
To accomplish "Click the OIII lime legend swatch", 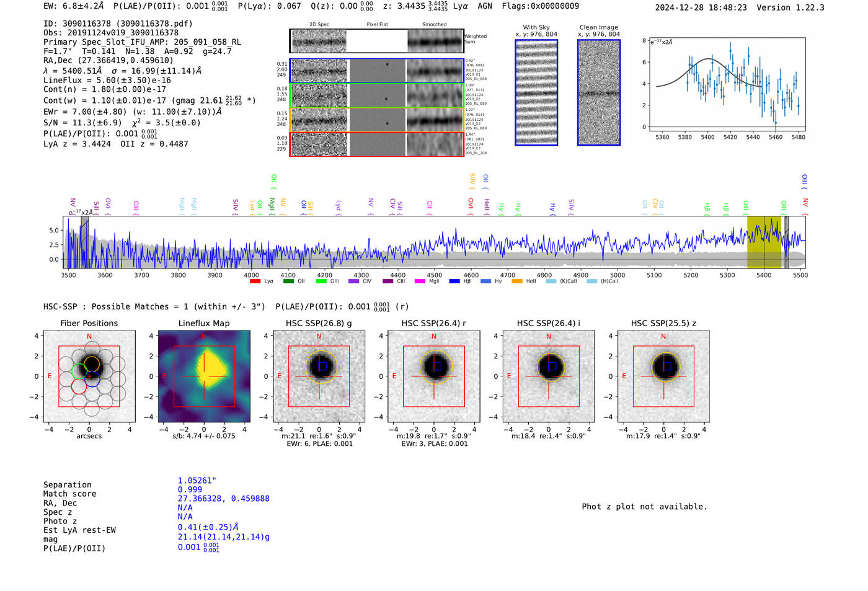I will point(321,282).
